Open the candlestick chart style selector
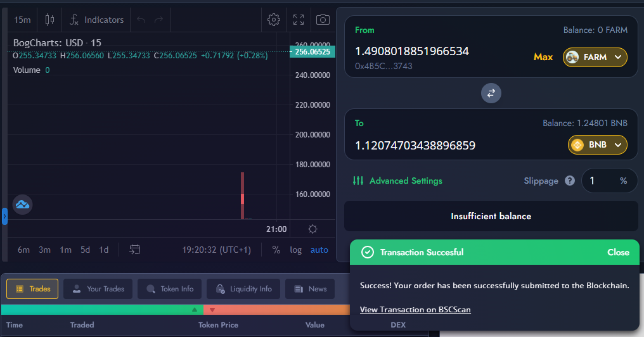The height and width of the screenshot is (337, 644). [x=49, y=20]
